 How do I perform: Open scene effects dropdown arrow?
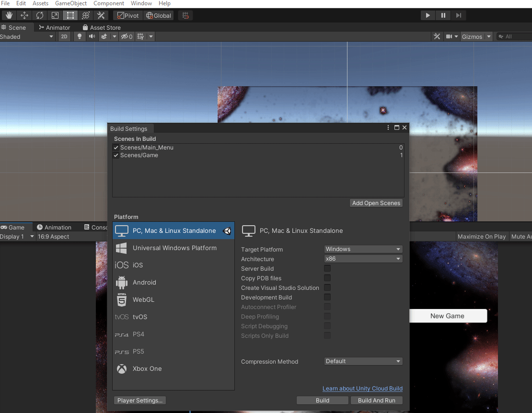click(115, 36)
